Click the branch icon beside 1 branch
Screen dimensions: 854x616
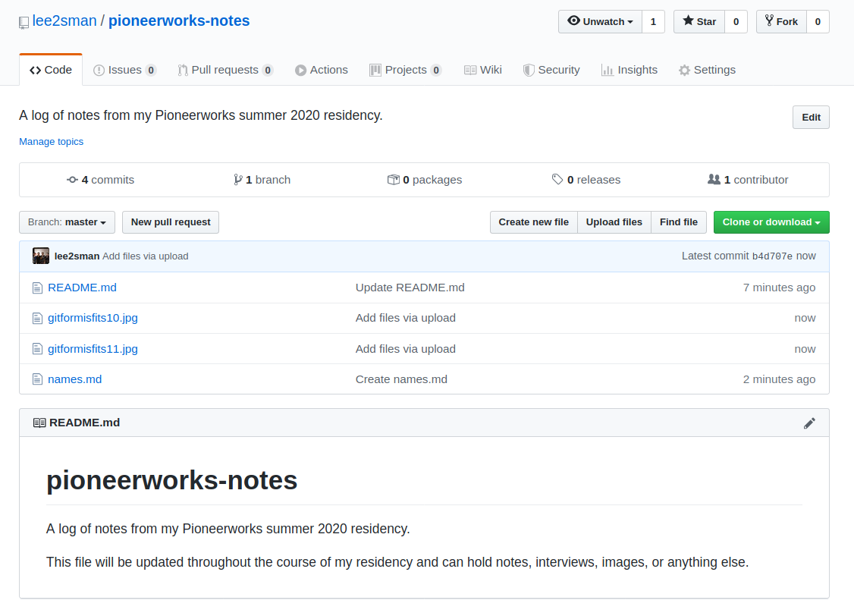tap(238, 180)
